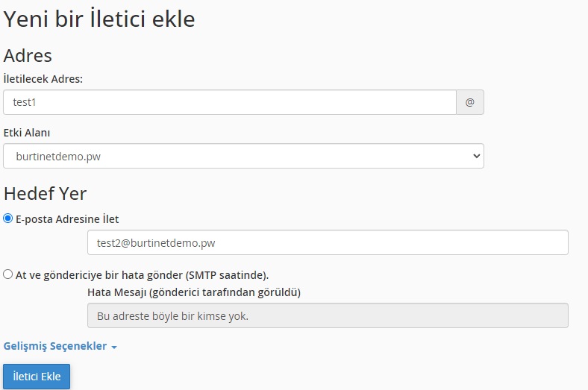Click the "Adres" section heading
Image resolution: width=588 pixels, height=390 pixels.
(28, 54)
